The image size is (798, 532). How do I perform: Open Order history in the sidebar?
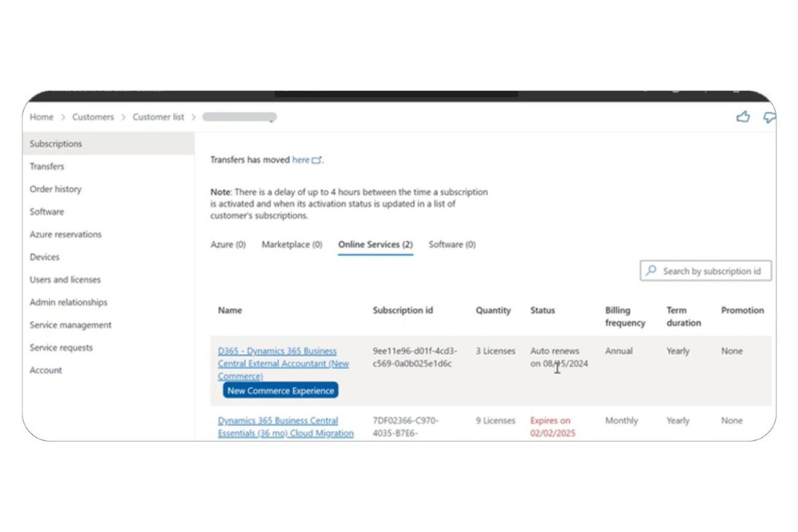pyautogui.click(x=55, y=189)
